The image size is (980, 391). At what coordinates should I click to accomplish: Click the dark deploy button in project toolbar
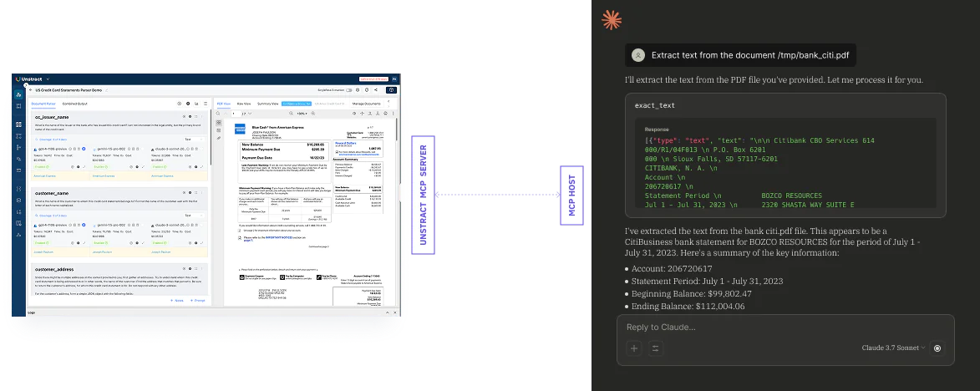click(391, 90)
